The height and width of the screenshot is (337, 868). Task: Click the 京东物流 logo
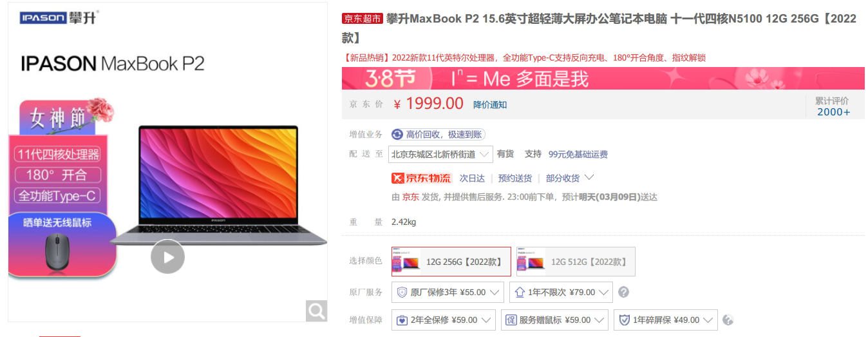click(x=422, y=178)
